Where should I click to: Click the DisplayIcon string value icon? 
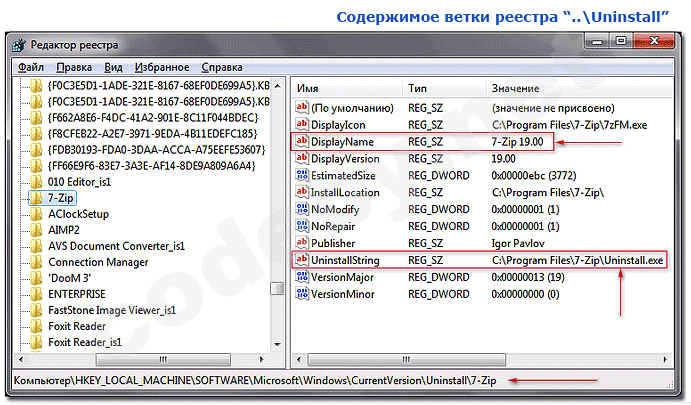[302, 125]
